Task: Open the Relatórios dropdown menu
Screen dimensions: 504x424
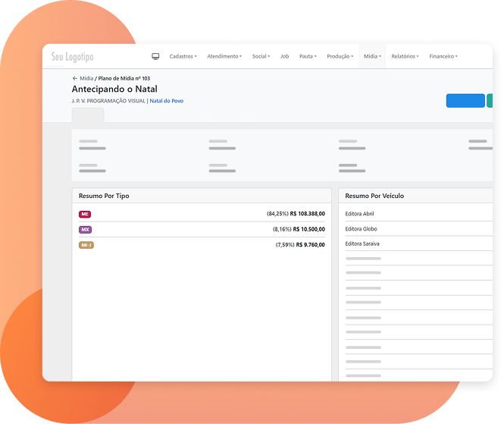Action: coord(405,56)
